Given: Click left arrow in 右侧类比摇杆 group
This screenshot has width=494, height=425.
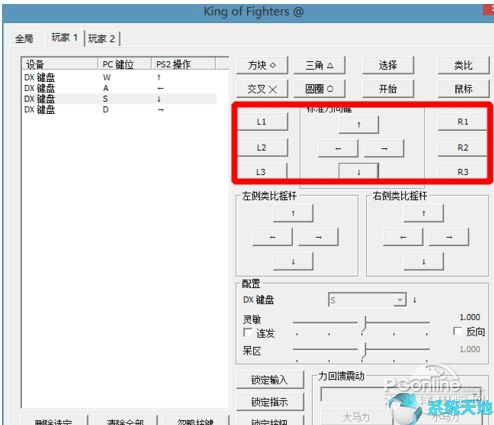Looking at the screenshot, I should coord(403,237).
